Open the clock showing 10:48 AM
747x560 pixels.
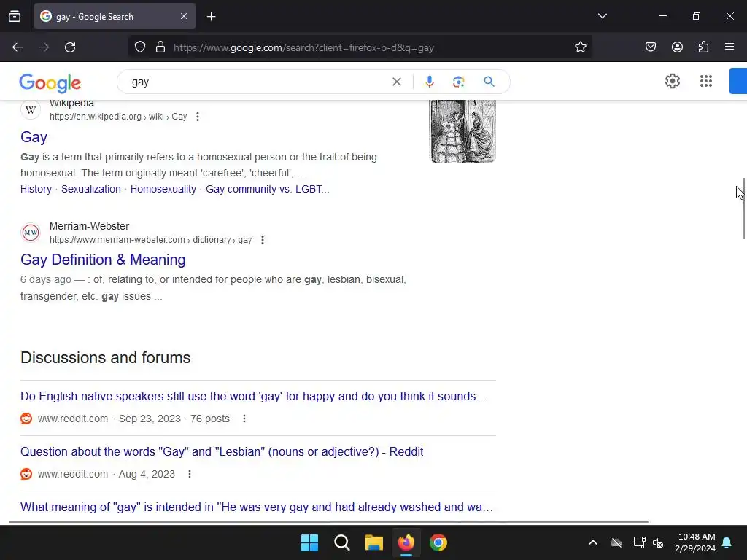point(695,542)
